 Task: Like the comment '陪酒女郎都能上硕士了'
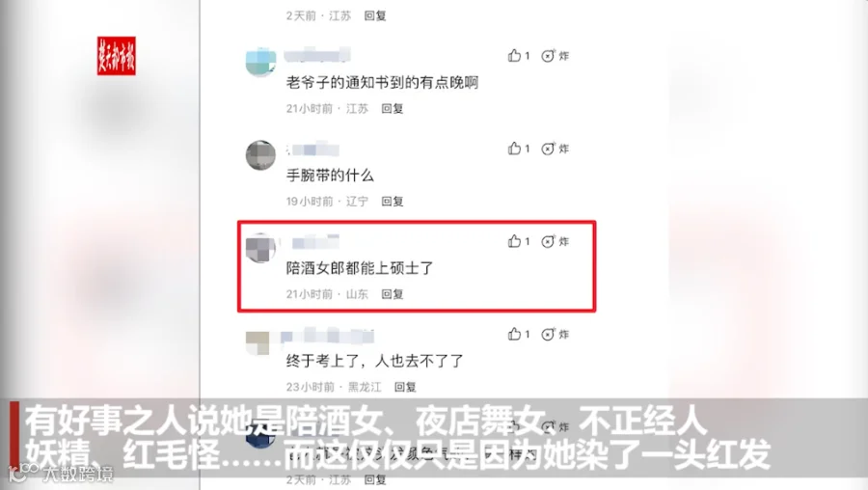[519, 241]
